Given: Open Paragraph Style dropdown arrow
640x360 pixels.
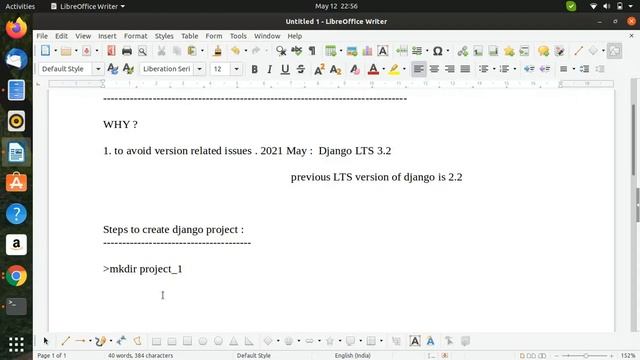Looking at the screenshot, I should pyautogui.click(x=98, y=69).
